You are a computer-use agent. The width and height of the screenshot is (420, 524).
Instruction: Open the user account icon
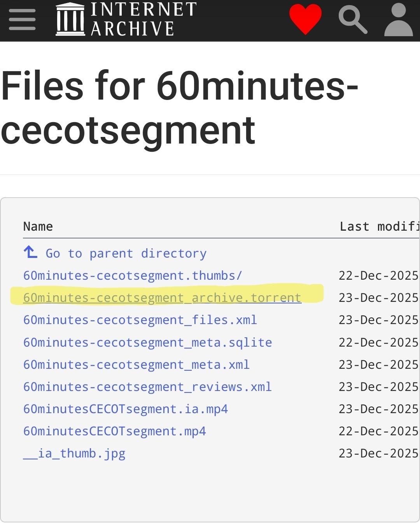pos(398,20)
